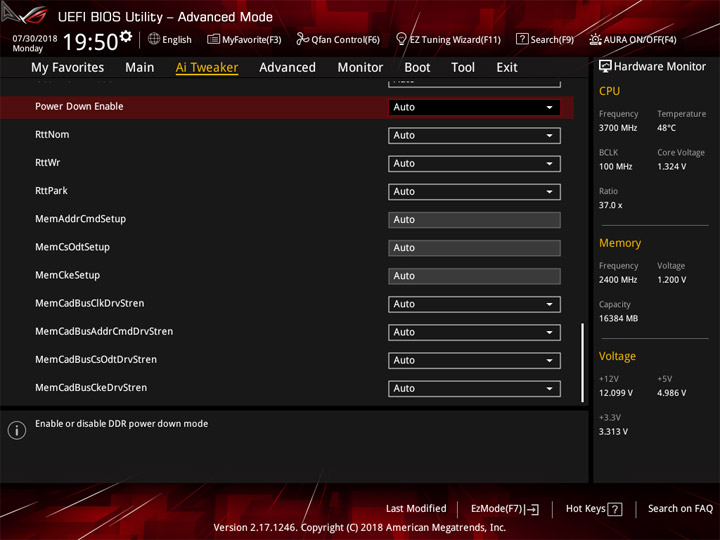Click Search on FAQ link

click(x=681, y=509)
